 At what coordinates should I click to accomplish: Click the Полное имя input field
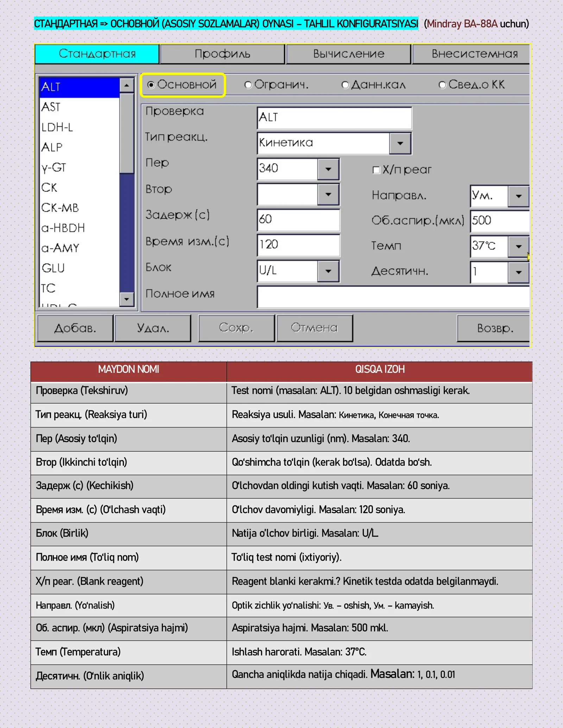pos(392,297)
